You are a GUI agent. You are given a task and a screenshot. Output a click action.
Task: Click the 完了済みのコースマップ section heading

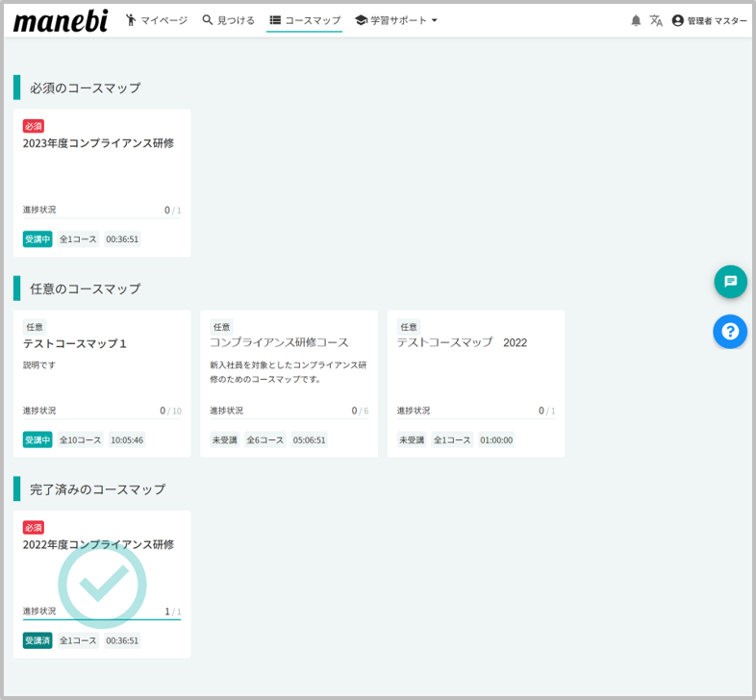coord(97,489)
